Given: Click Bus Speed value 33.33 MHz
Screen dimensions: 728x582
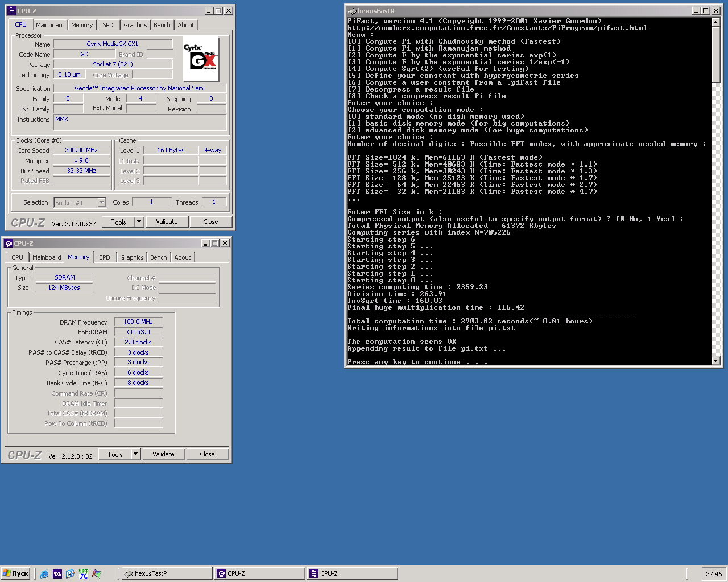Looking at the screenshot, I should click(x=81, y=171).
